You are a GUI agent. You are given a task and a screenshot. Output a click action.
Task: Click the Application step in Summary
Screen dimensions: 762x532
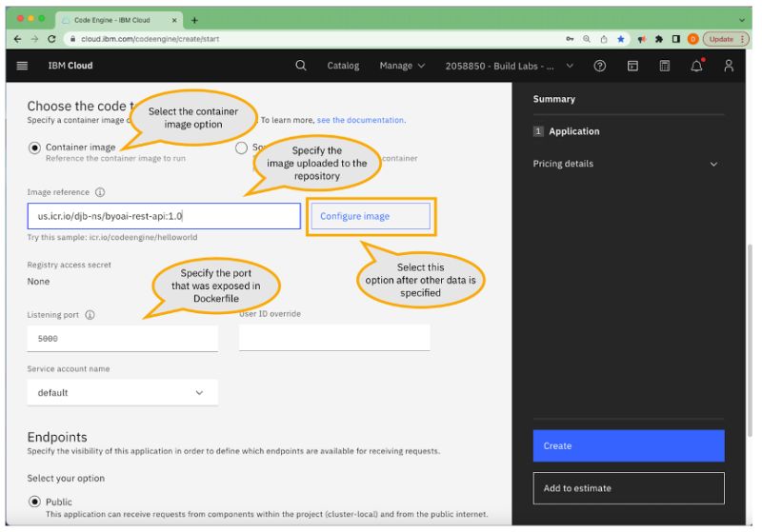coord(567,131)
